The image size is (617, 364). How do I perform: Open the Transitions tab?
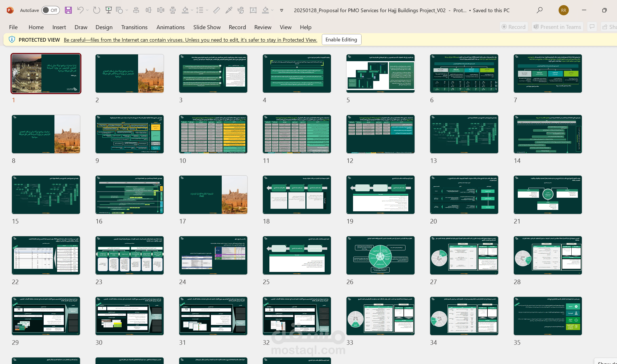[134, 27]
